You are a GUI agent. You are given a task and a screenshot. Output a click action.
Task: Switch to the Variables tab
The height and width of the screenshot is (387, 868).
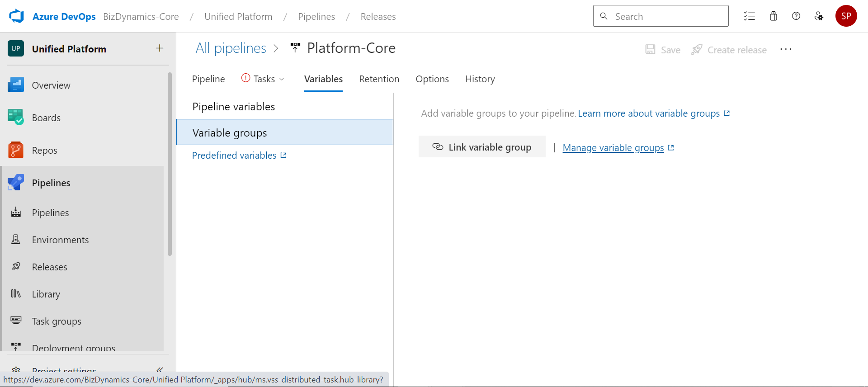(x=323, y=79)
